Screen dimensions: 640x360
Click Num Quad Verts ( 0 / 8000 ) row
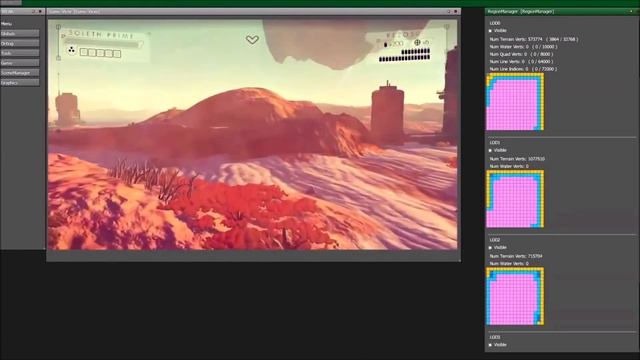(x=521, y=54)
